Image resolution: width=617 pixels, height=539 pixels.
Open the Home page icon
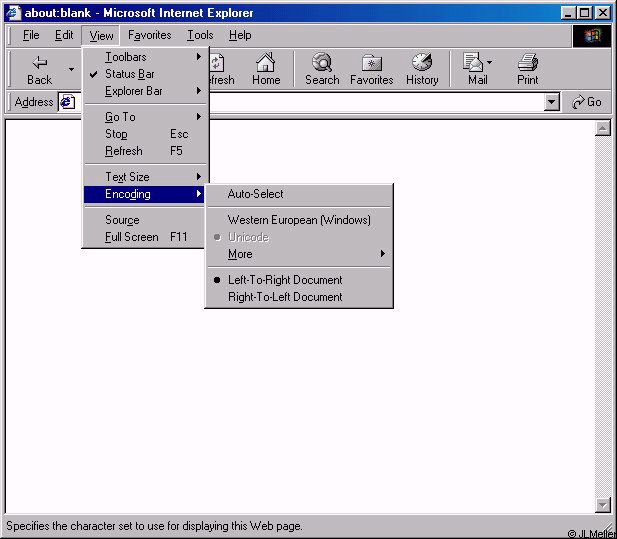[x=266, y=63]
